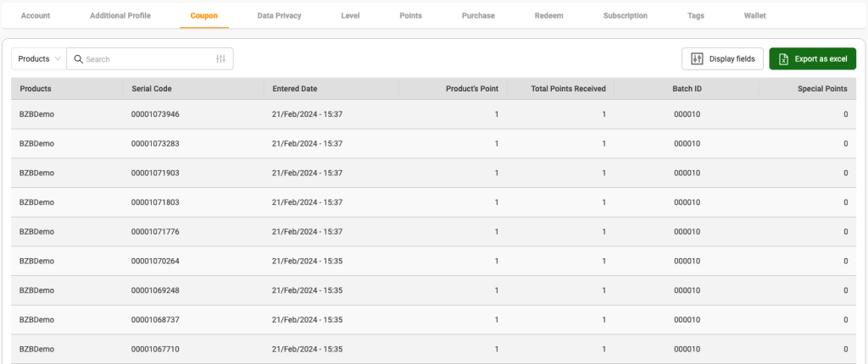868x364 pixels.
Task: Click the Display fields icon
Action: point(697,59)
